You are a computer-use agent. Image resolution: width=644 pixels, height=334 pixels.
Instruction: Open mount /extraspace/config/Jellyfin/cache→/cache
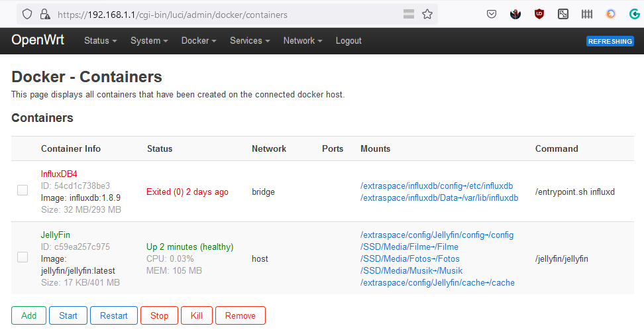(x=437, y=283)
